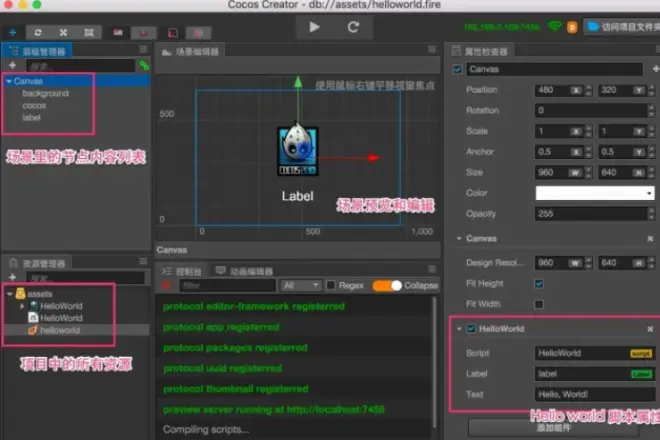
Task: Click the red X-axis gizmo arrow
Action: coord(373,158)
